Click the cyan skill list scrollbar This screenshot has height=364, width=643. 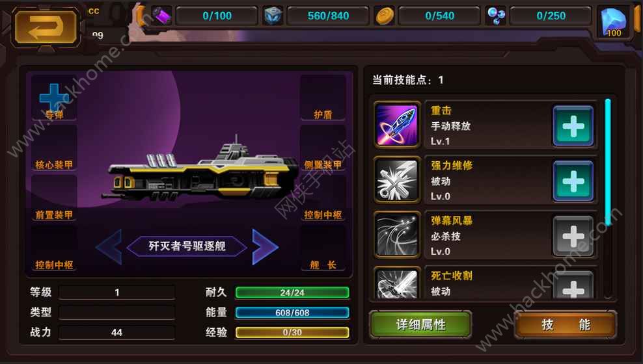tap(608, 162)
